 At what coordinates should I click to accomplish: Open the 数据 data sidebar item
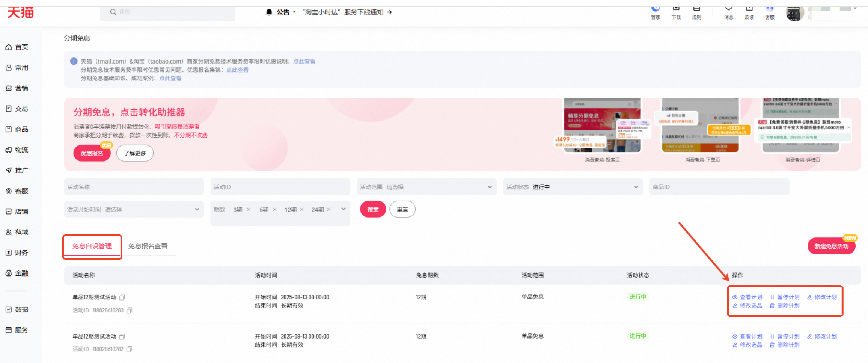pyautogui.click(x=17, y=309)
